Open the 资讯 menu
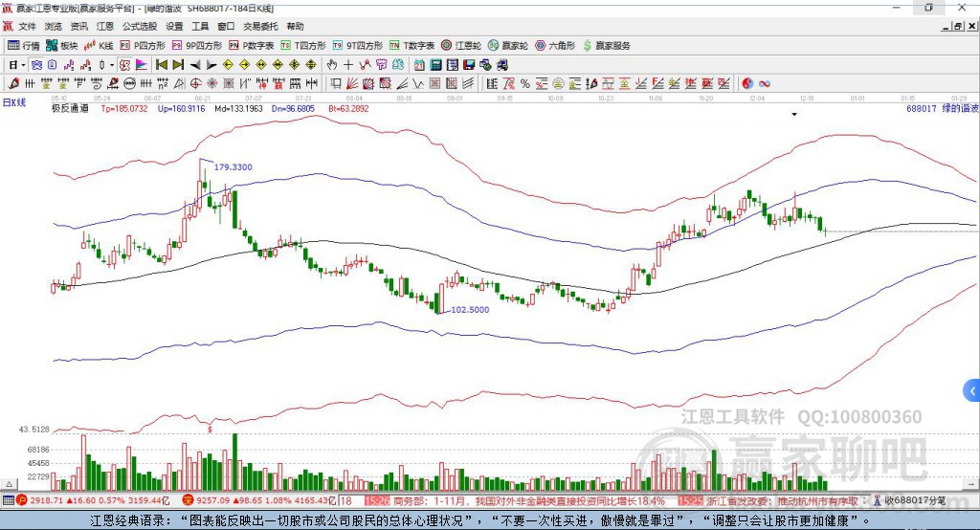 click(78, 26)
